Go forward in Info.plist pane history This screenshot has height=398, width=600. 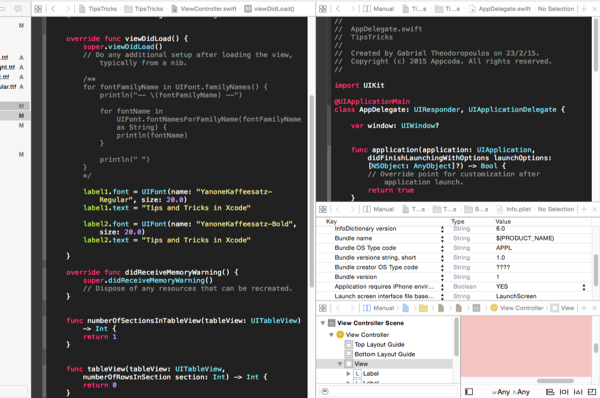coord(352,209)
